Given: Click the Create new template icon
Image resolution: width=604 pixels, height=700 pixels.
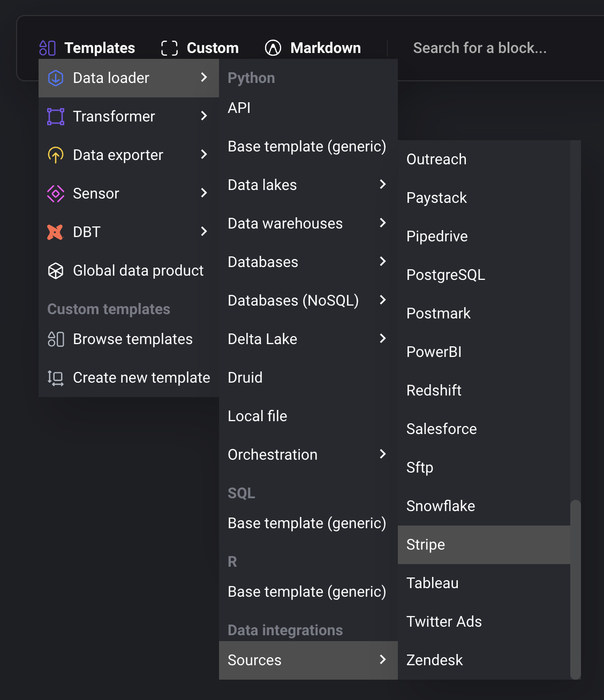Looking at the screenshot, I should coord(56,378).
